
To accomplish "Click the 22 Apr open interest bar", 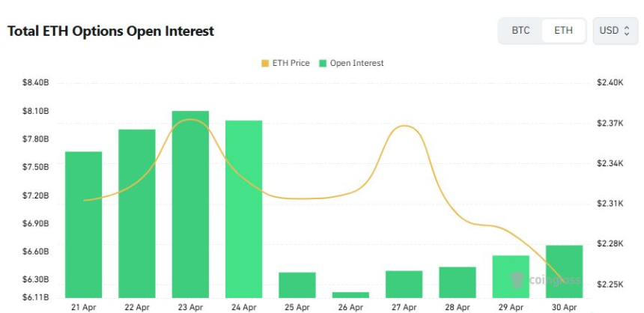I will 137,213.
